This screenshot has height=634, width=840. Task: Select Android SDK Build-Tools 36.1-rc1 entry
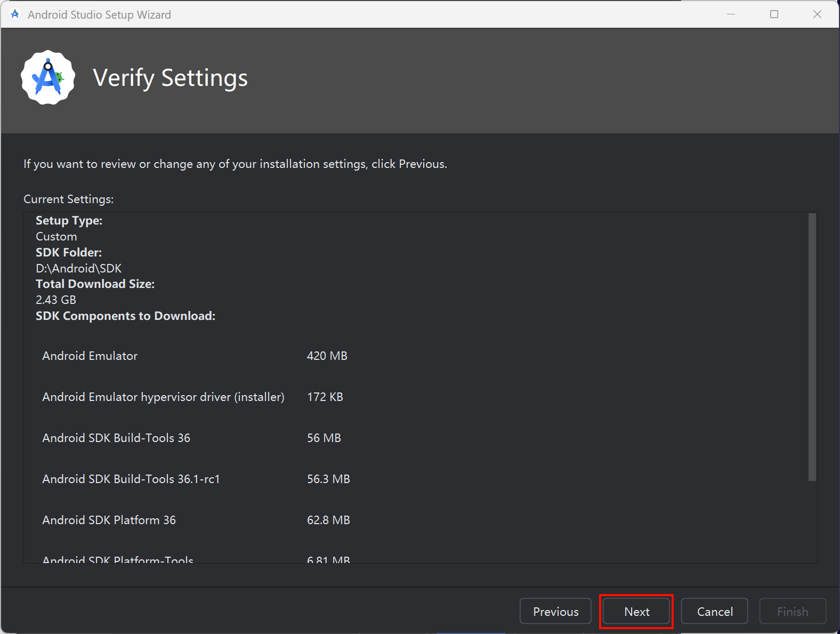[131, 479]
